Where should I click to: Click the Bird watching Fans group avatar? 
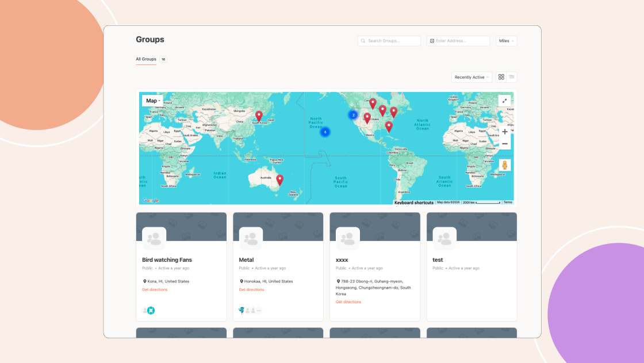pos(154,238)
